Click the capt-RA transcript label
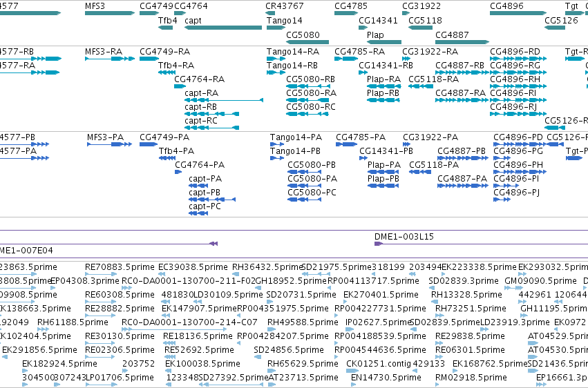 [201, 93]
